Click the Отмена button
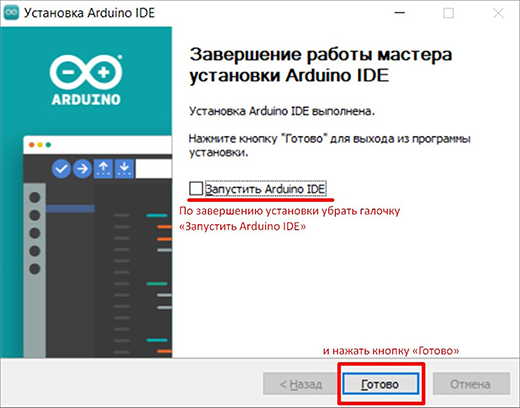Screen dimensions: 520x408 (x=471, y=384)
